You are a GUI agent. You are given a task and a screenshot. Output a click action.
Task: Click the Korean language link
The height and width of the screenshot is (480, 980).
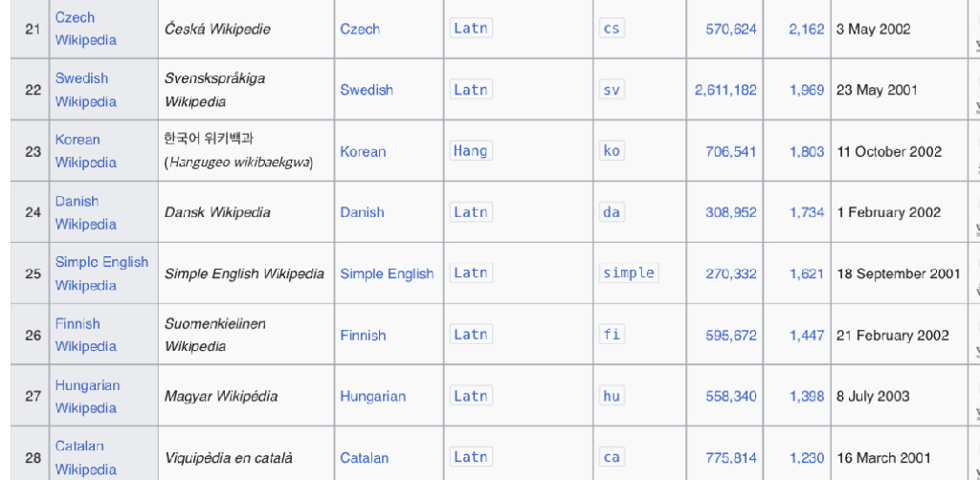(363, 151)
